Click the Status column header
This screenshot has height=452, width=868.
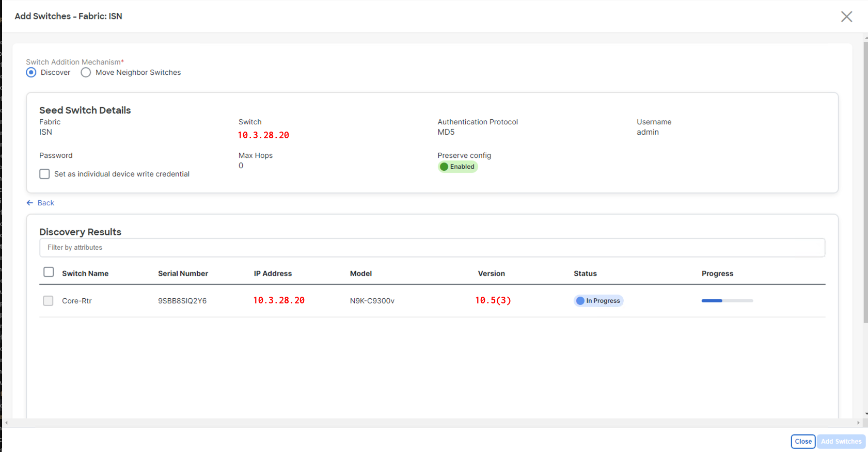(585, 273)
